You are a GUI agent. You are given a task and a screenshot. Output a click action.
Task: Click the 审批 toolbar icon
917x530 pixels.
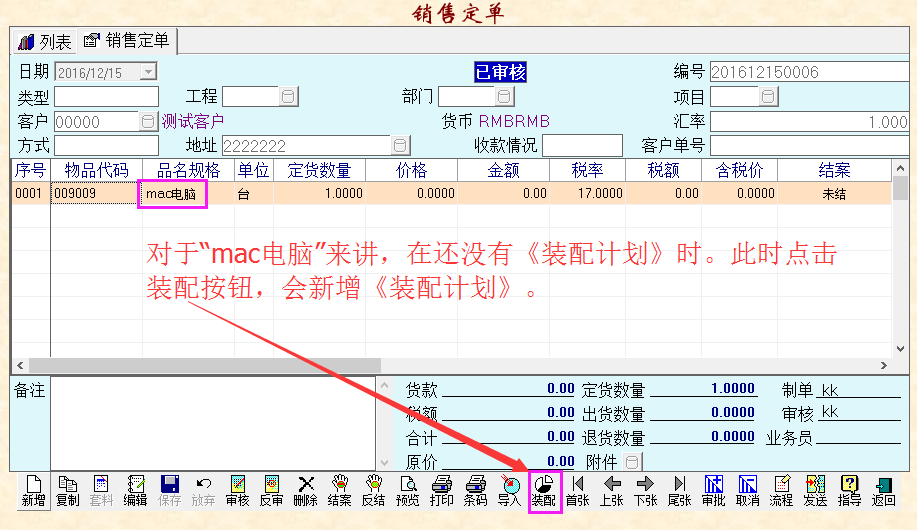pyautogui.click(x=713, y=491)
